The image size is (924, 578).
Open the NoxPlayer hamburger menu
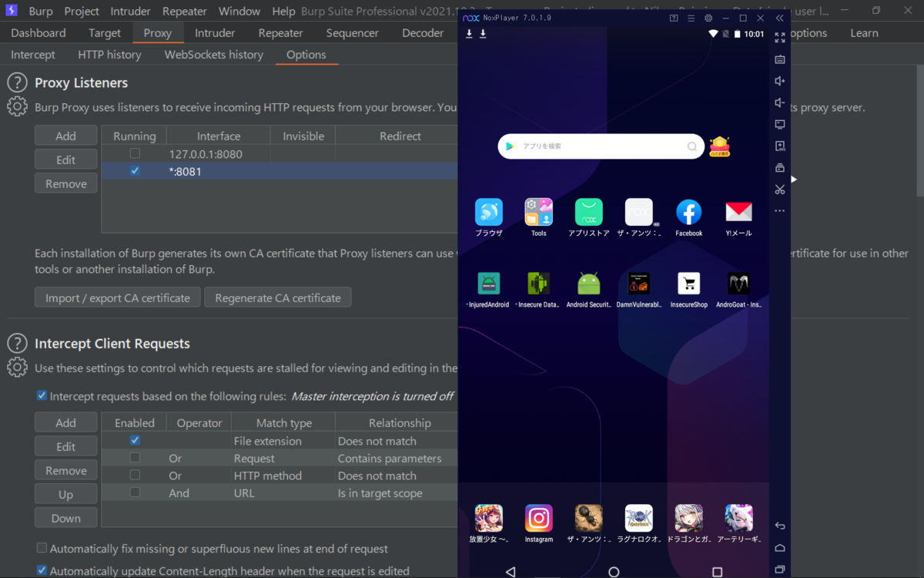[x=691, y=18]
